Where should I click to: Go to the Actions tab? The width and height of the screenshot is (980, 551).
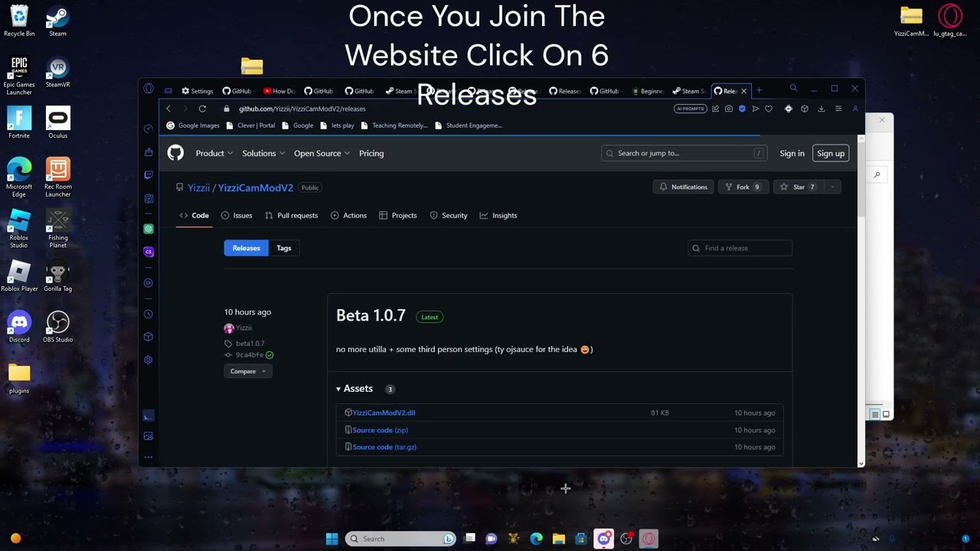click(x=348, y=215)
